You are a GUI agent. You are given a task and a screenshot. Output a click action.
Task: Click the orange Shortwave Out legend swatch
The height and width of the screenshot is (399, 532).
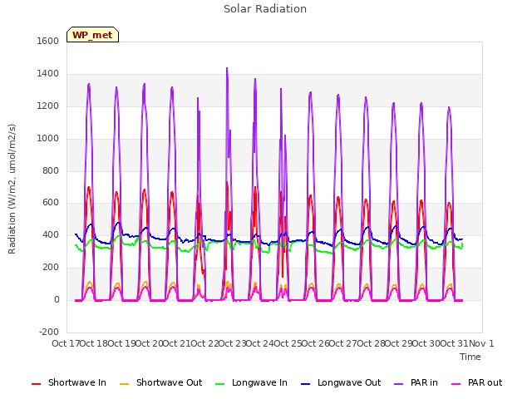(x=125, y=384)
